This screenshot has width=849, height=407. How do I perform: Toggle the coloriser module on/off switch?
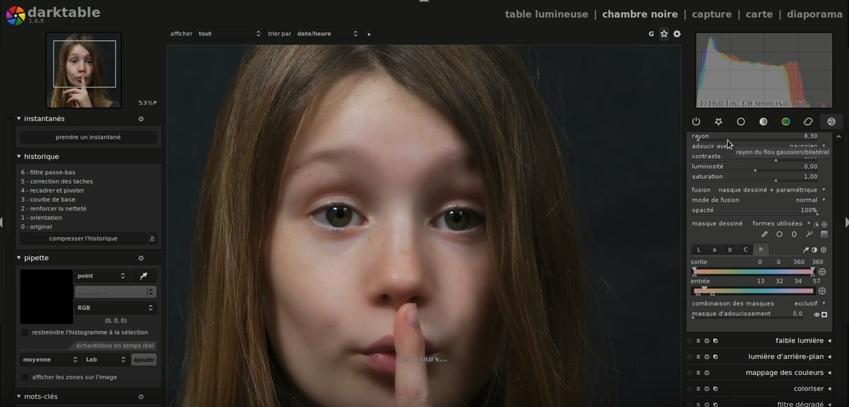click(689, 389)
